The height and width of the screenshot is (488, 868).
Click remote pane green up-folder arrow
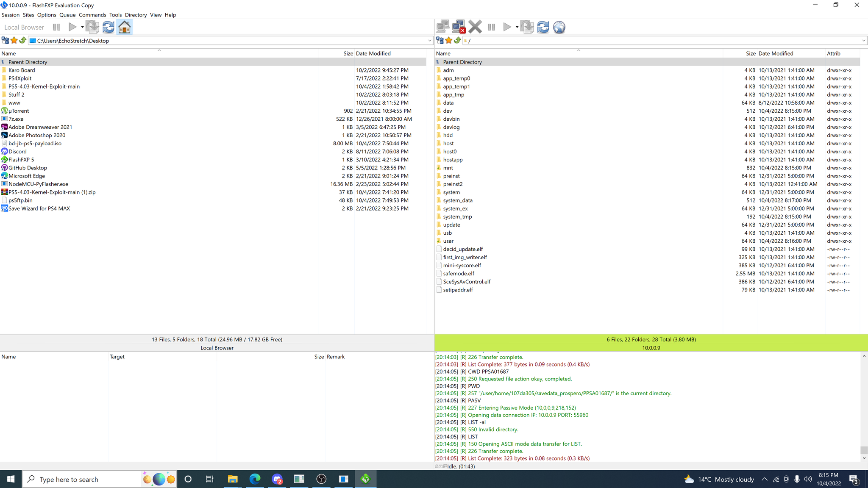pos(457,41)
